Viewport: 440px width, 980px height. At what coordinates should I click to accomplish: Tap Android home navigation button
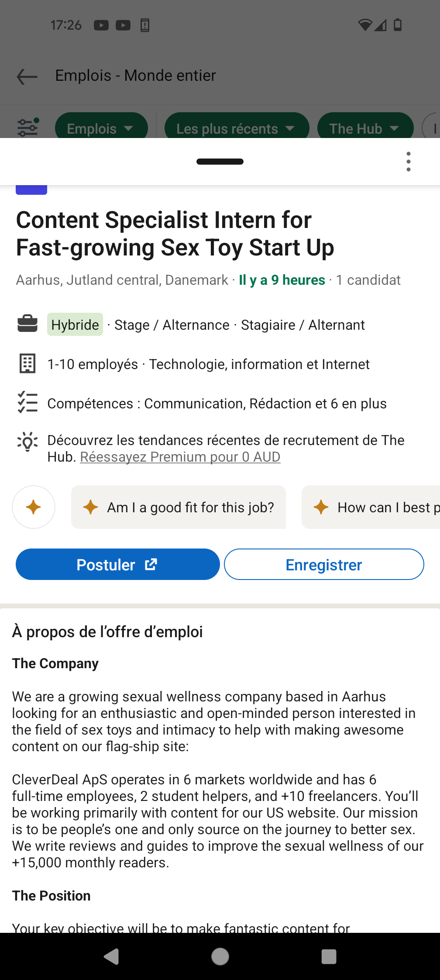pos(220,956)
